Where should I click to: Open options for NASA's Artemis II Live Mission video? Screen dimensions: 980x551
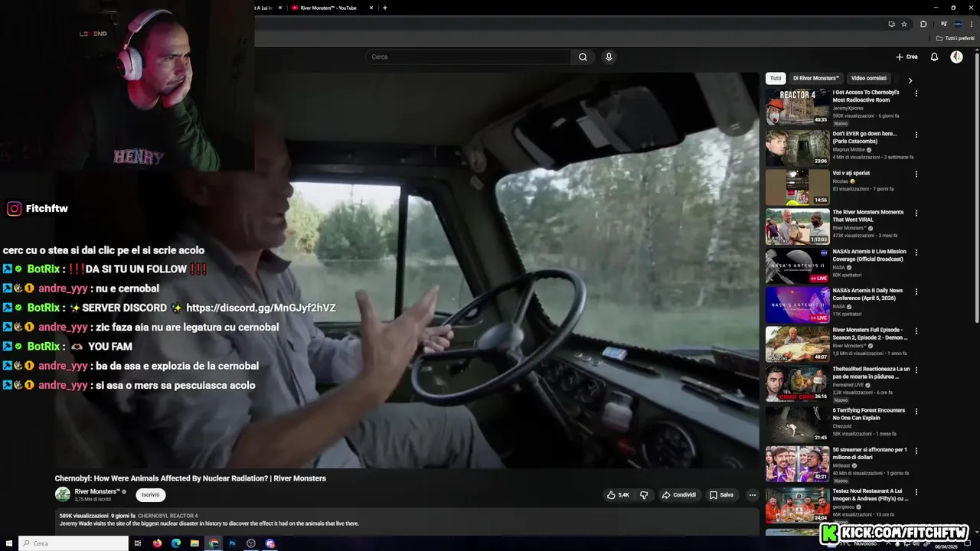click(916, 253)
